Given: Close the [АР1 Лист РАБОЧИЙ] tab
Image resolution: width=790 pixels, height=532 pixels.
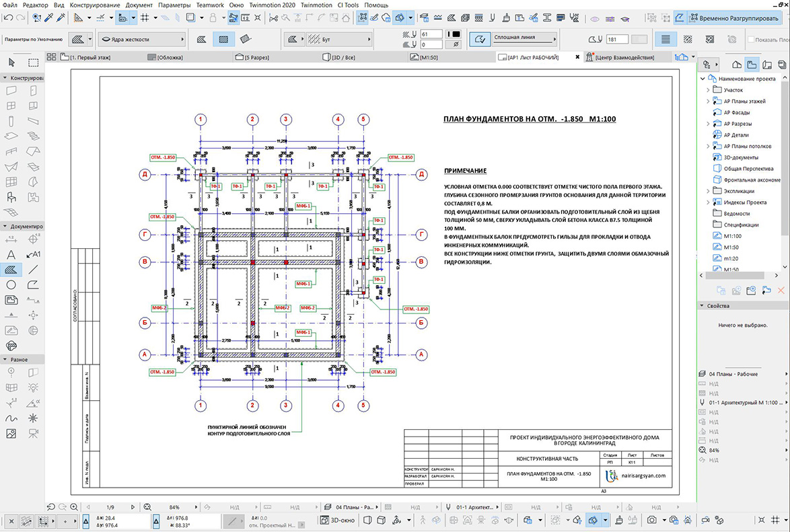Looking at the screenshot, I should coord(577,57).
